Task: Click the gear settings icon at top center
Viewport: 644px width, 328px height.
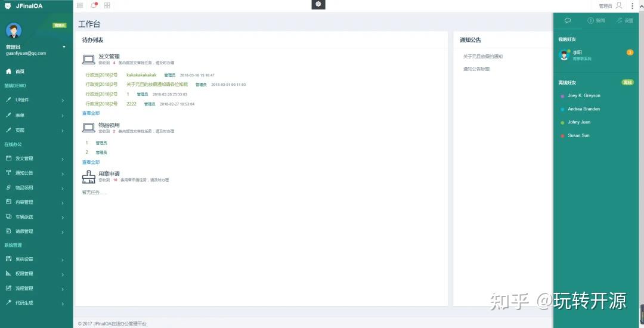Action: click(x=318, y=4)
